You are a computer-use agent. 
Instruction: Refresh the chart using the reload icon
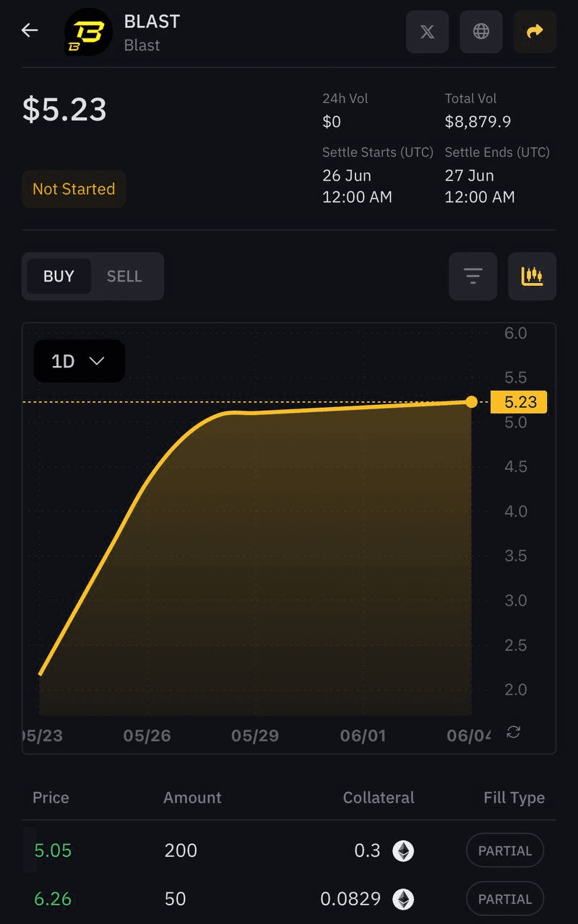pyautogui.click(x=514, y=732)
